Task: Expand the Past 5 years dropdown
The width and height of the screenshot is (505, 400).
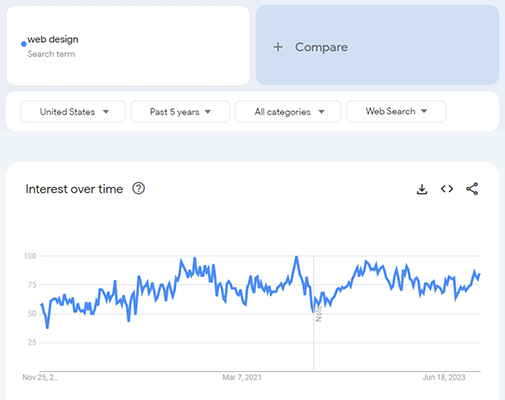Action: pos(180,112)
